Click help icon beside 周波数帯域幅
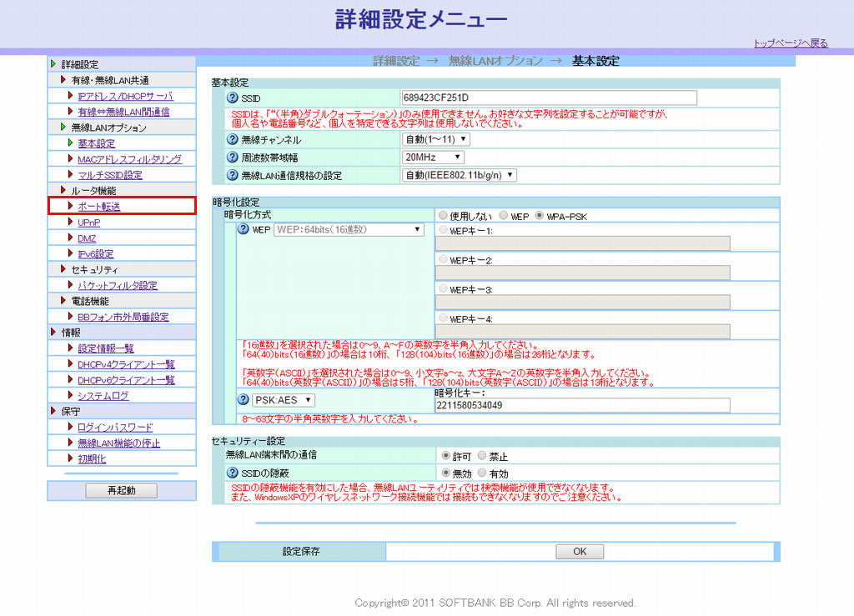 [233, 158]
